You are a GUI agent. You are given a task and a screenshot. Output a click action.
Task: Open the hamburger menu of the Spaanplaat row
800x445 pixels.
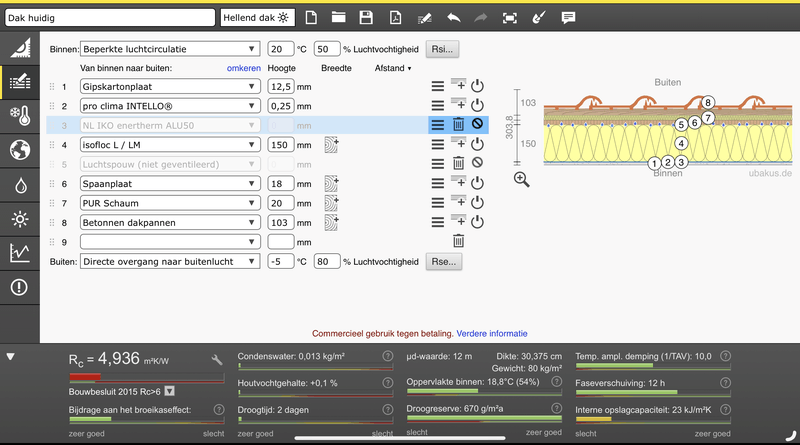click(x=438, y=183)
